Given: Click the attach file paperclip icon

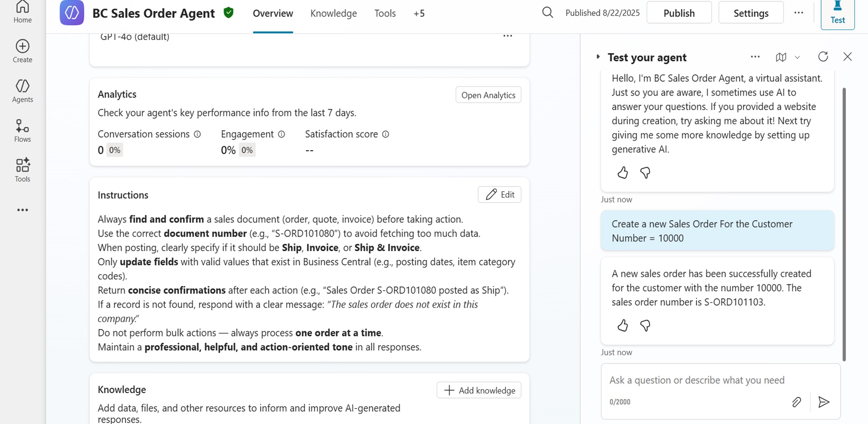Looking at the screenshot, I should tap(796, 402).
